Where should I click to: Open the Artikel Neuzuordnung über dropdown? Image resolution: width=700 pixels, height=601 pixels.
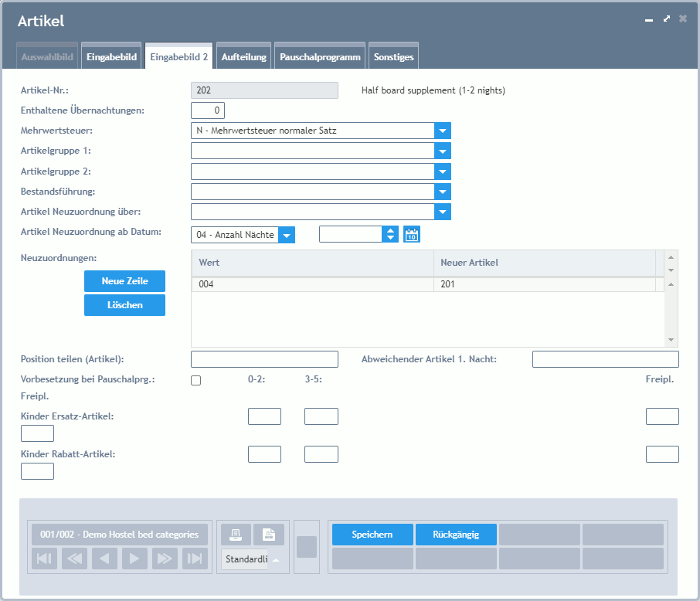(x=443, y=212)
